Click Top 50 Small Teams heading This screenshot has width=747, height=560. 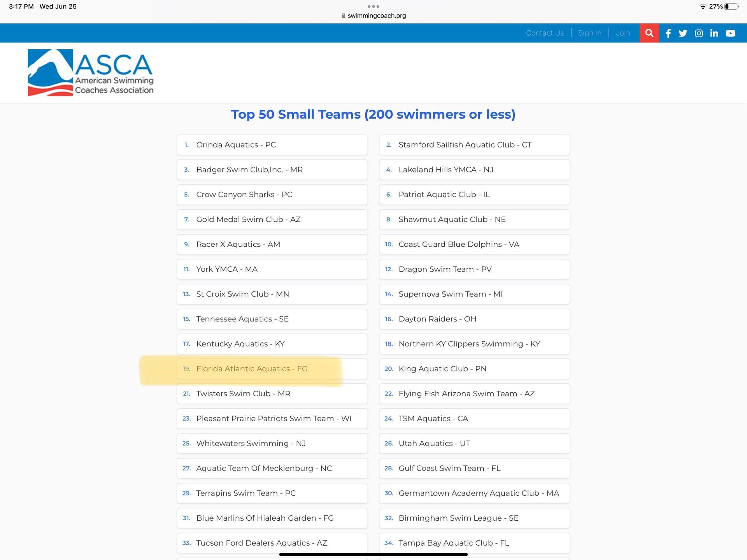point(373,114)
